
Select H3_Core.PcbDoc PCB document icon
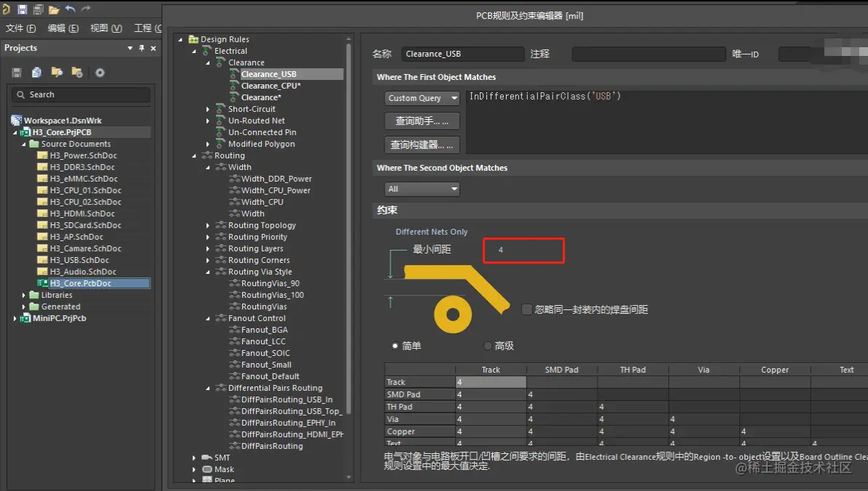[43, 284]
